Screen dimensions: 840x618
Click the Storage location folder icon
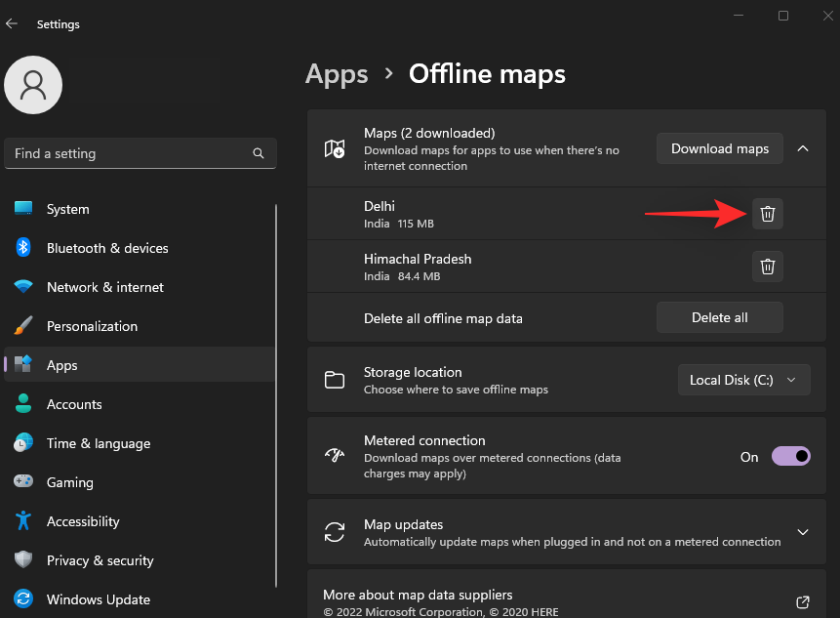[335, 380]
